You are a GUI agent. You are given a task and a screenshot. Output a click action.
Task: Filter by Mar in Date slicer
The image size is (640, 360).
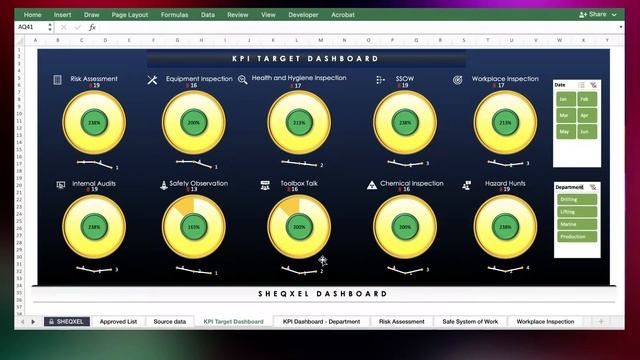(566, 116)
